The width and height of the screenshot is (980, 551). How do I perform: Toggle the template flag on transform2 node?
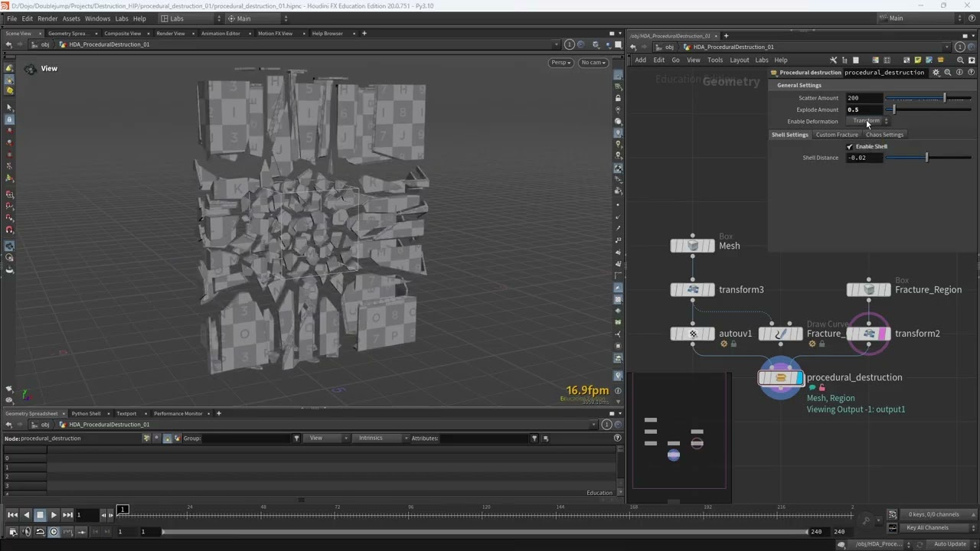(x=884, y=334)
